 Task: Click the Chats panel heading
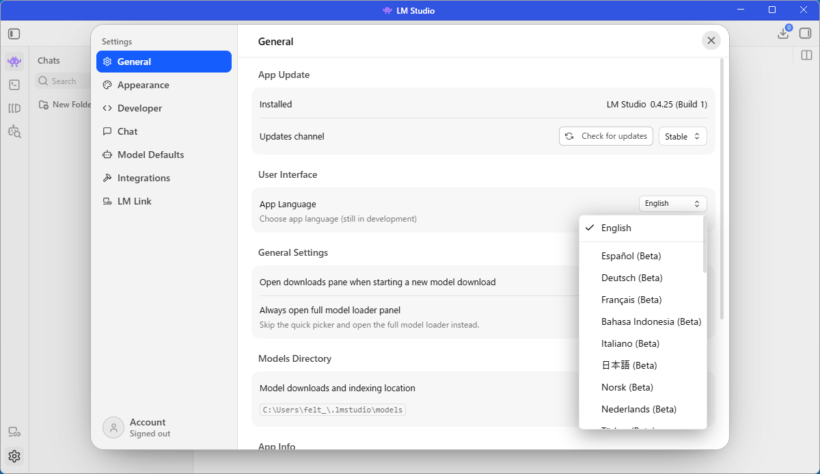[x=49, y=61]
